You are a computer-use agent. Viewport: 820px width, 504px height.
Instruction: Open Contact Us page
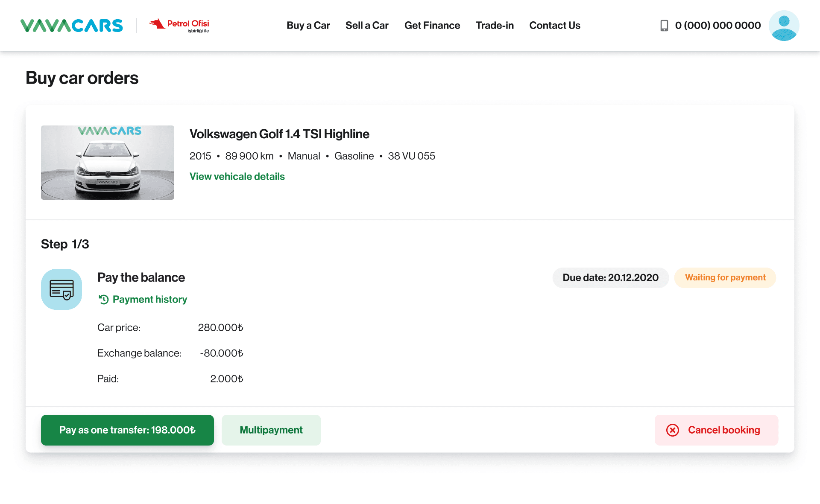tap(554, 26)
